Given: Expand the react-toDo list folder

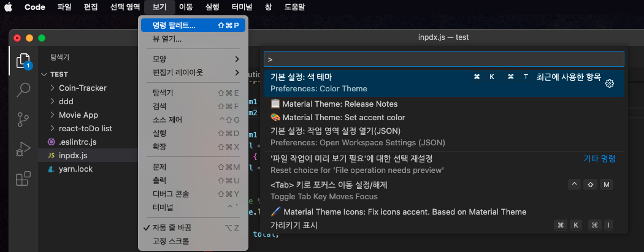Looking at the screenshot, I should (52, 129).
